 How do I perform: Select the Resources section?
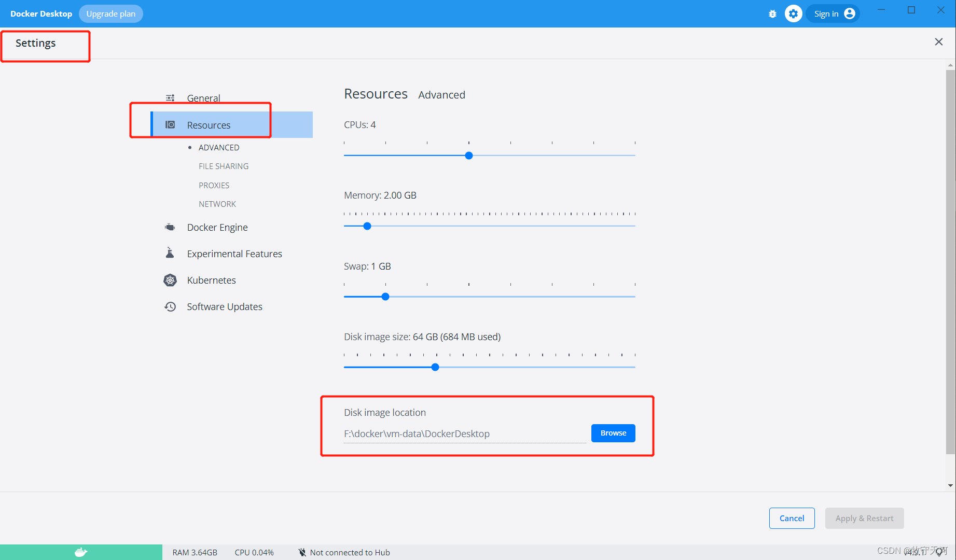pos(232,124)
